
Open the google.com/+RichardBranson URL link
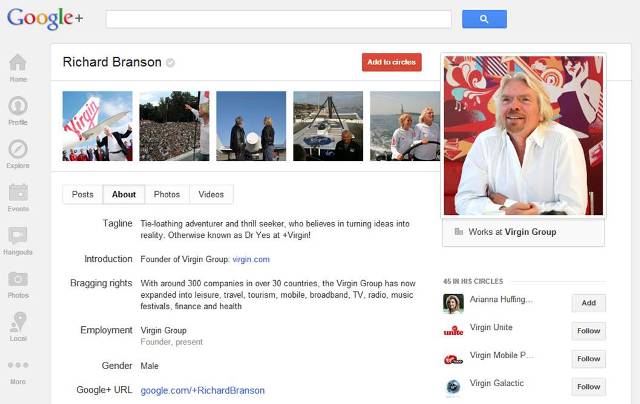[202, 391]
